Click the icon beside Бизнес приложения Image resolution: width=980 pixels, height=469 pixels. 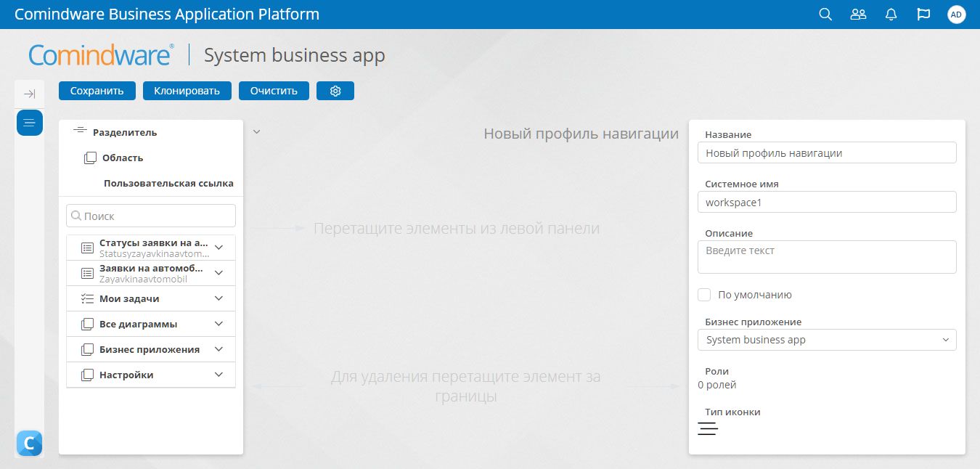(x=87, y=349)
